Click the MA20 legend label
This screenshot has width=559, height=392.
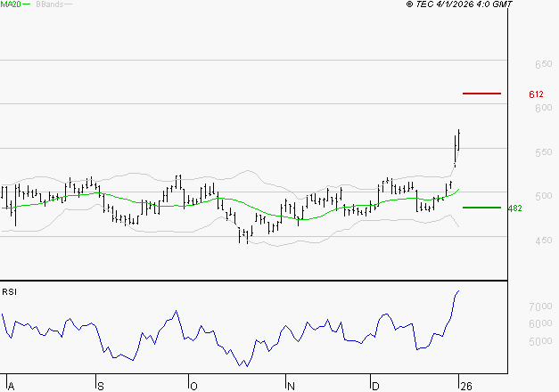(x=10, y=4)
